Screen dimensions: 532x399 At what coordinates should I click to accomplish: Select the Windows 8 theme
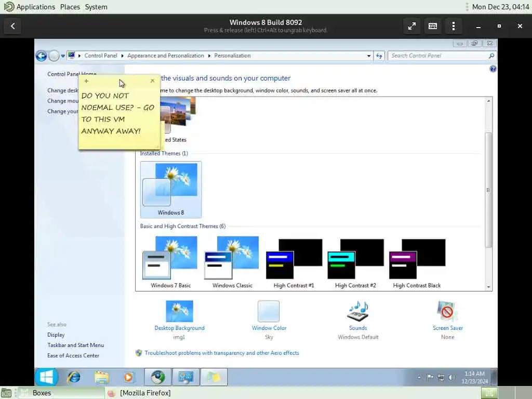click(x=170, y=189)
